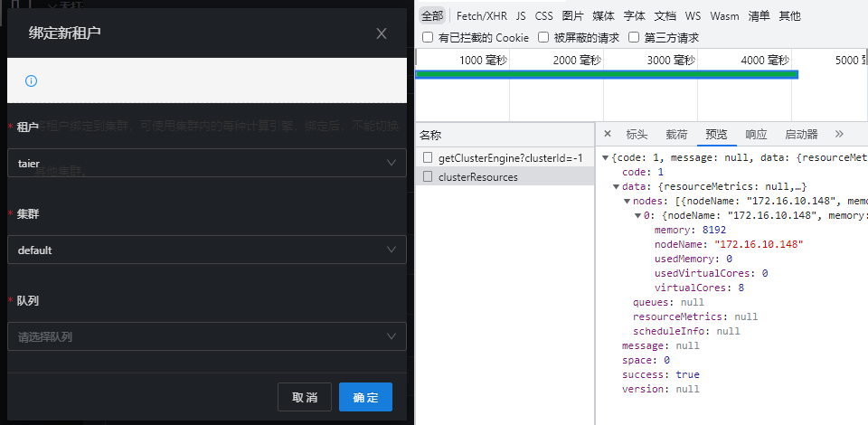
Task: Click the 取消 button
Action: pyautogui.click(x=305, y=397)
